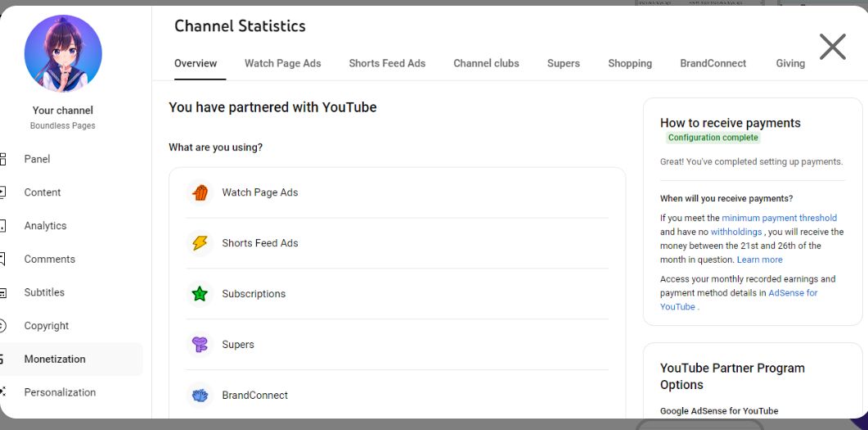The width and height of the screenshot is (868, 430).
Task: Open Analytics in the sidebar
Action: (45, 225)
